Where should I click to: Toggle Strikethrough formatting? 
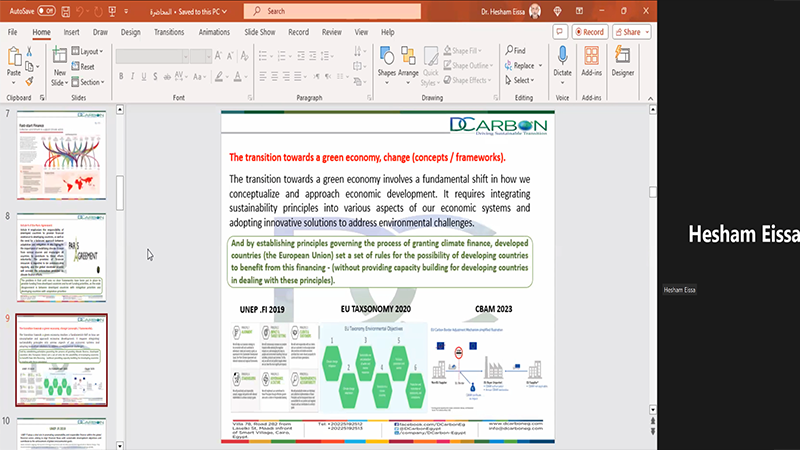tap(167, 77)
